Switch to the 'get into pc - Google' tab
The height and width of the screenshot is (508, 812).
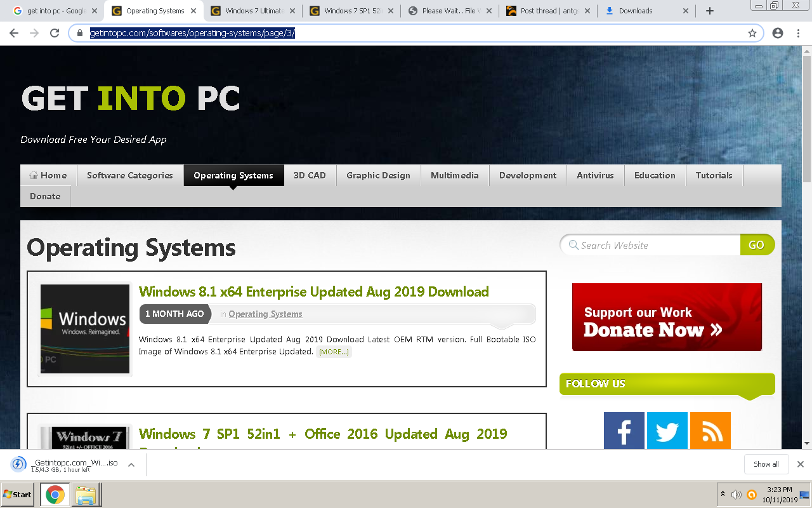pos(56,11)
